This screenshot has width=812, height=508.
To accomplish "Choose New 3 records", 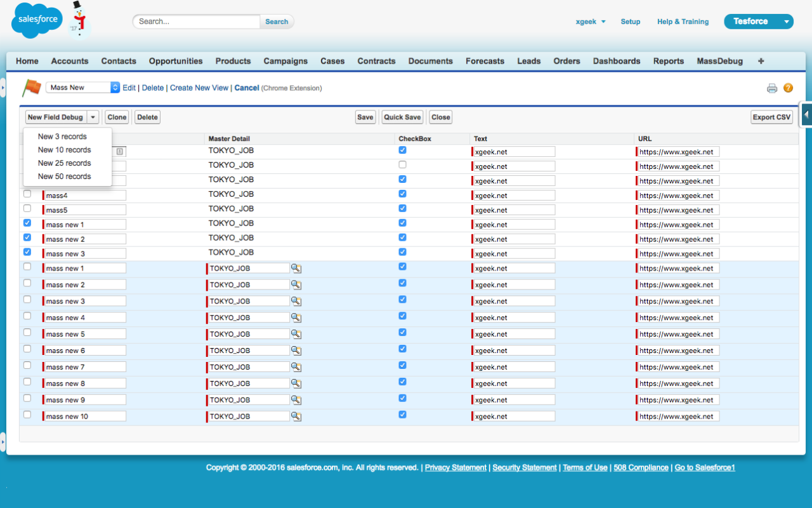I will point(62,137).
